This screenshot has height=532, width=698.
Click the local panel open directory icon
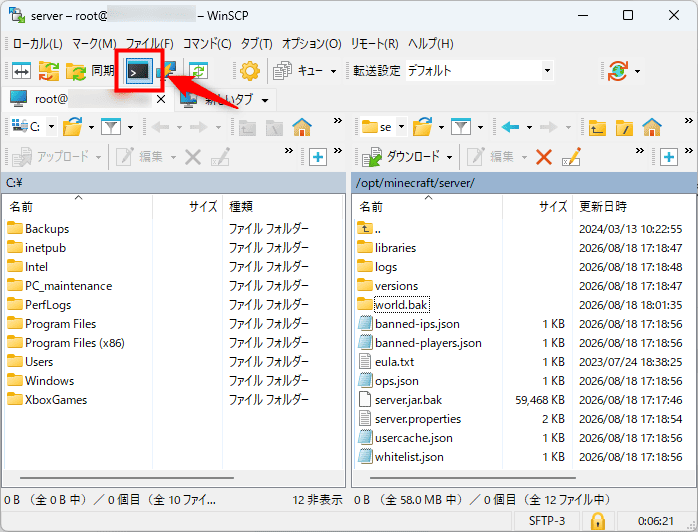(x=73, y=127)
